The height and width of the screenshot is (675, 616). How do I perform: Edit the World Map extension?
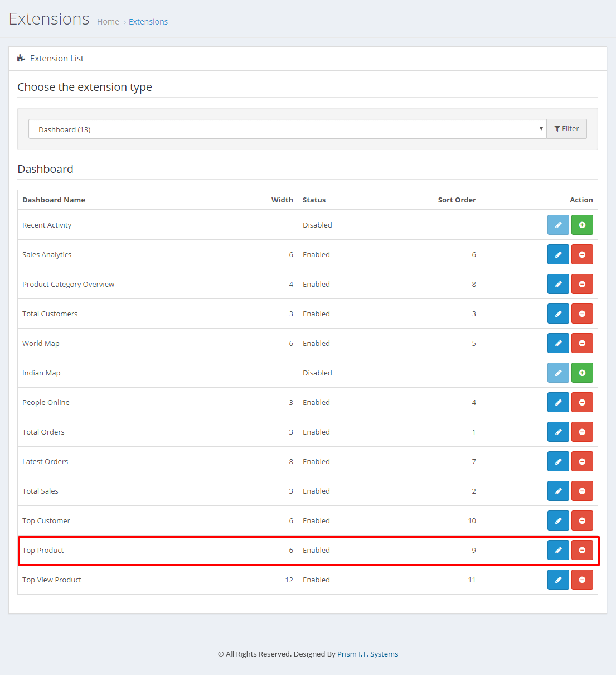[x=558, y=343]
